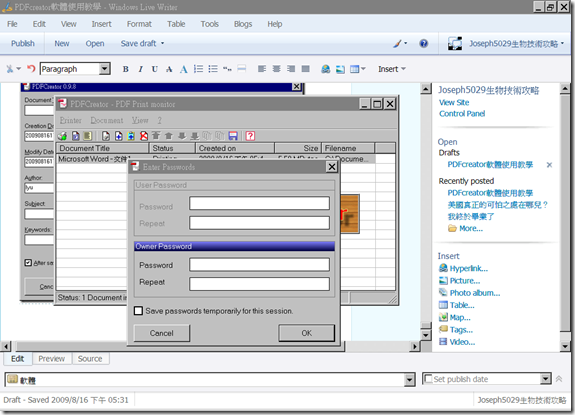Viewport: 575px width, 415px height.
Task: Click New in the top toolbar
Action: click(62, 44)
